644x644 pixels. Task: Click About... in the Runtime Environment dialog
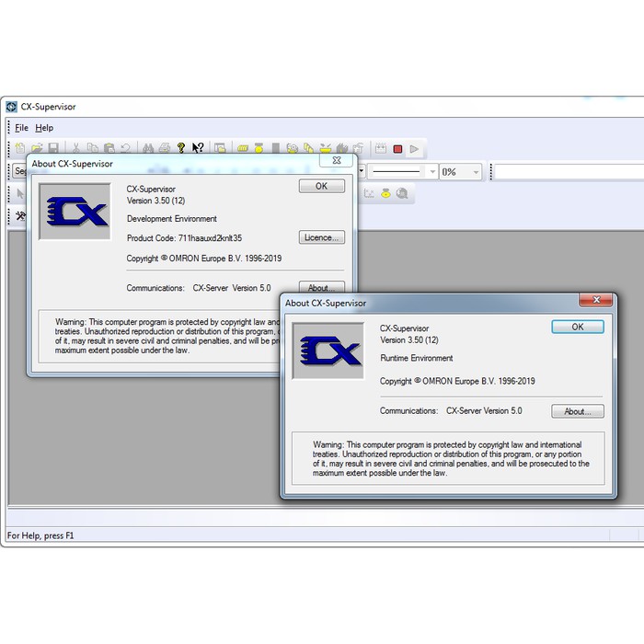[578, 411]
